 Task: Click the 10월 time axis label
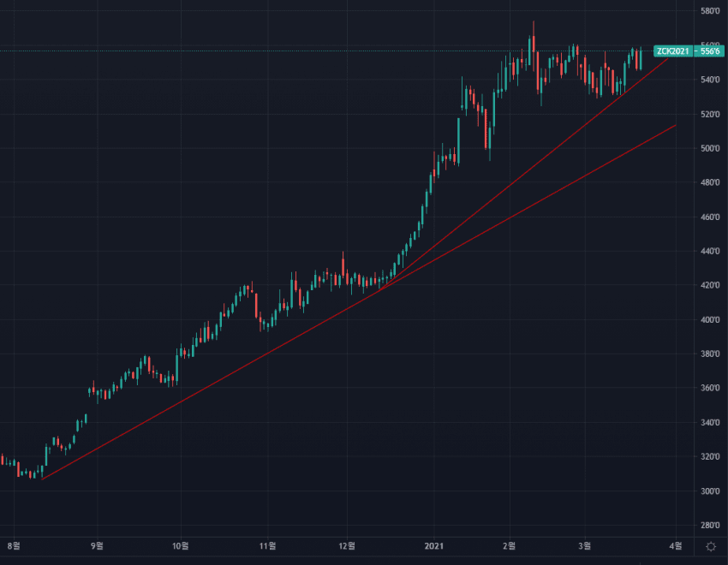pyautogui.click(x=180, y=546)
